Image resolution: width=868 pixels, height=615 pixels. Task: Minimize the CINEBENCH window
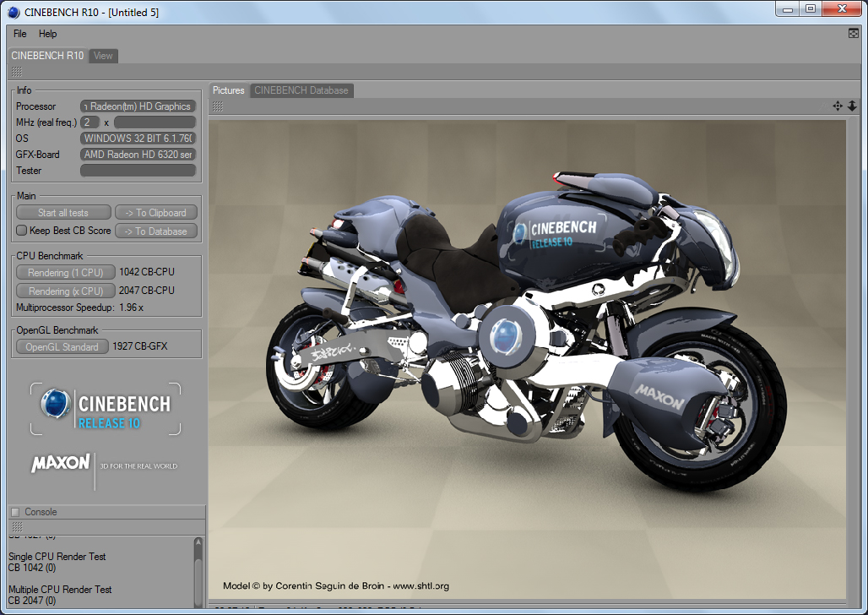click(787, 8)
